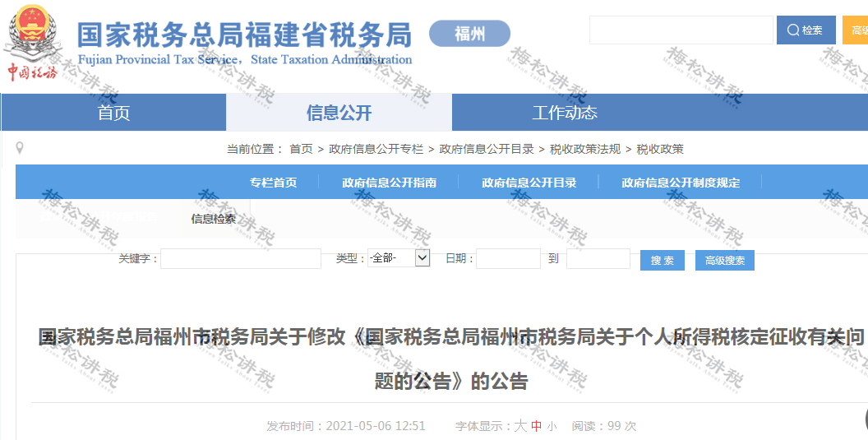The height and width of the screenshot is (440, 868).
Task: Click the end date field after 到
Action: 598,259
